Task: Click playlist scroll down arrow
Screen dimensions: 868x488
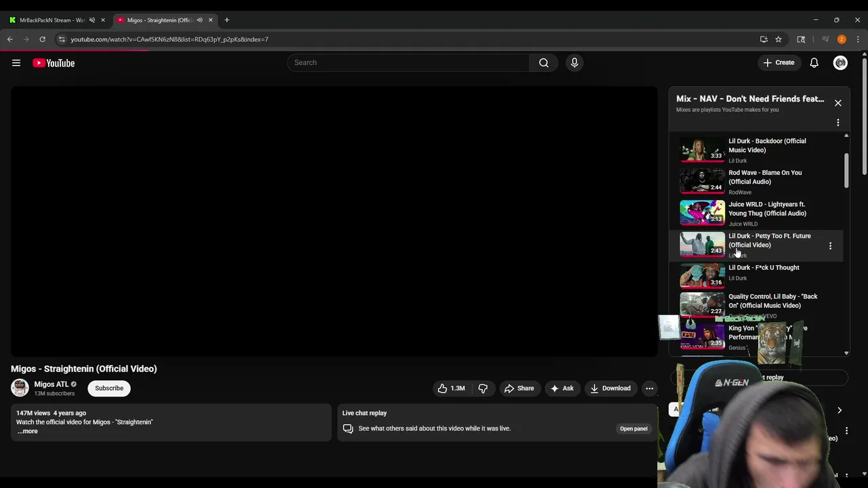Action: click(x=846, y=353)
